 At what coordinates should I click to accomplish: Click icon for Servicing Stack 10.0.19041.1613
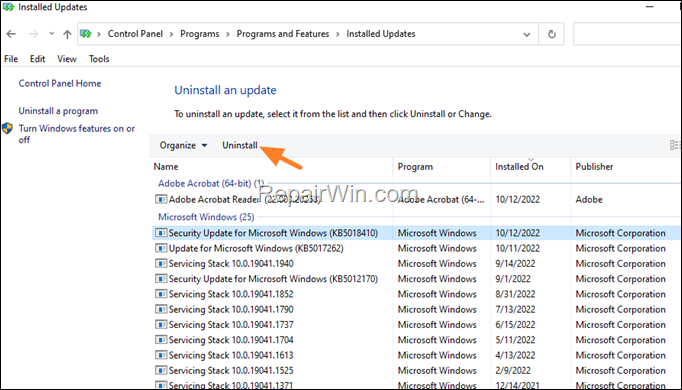161,355
